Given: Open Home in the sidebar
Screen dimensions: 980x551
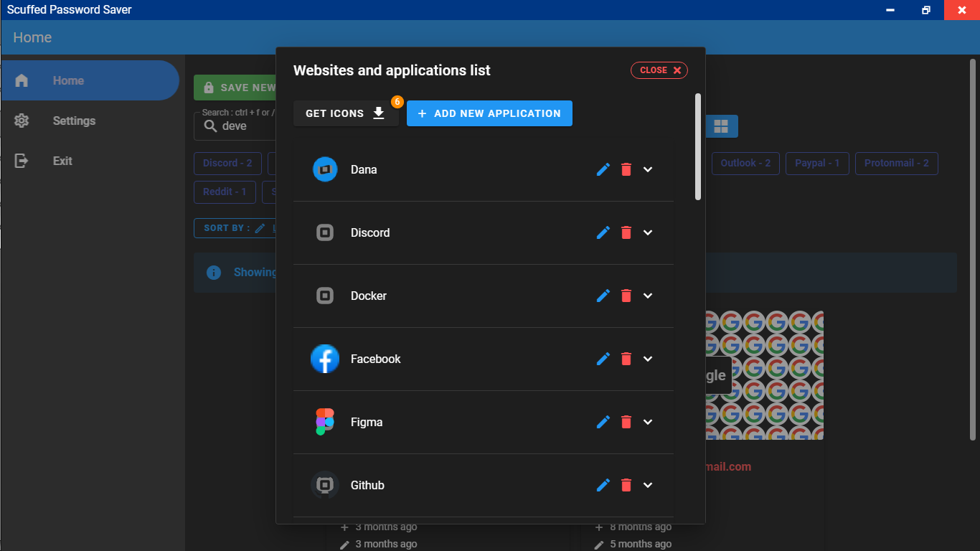Looking at the screenshot, I should (90, 80).
